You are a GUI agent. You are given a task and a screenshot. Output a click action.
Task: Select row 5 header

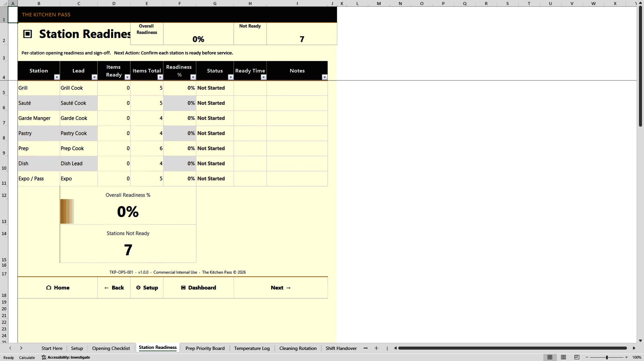(4, 88)
